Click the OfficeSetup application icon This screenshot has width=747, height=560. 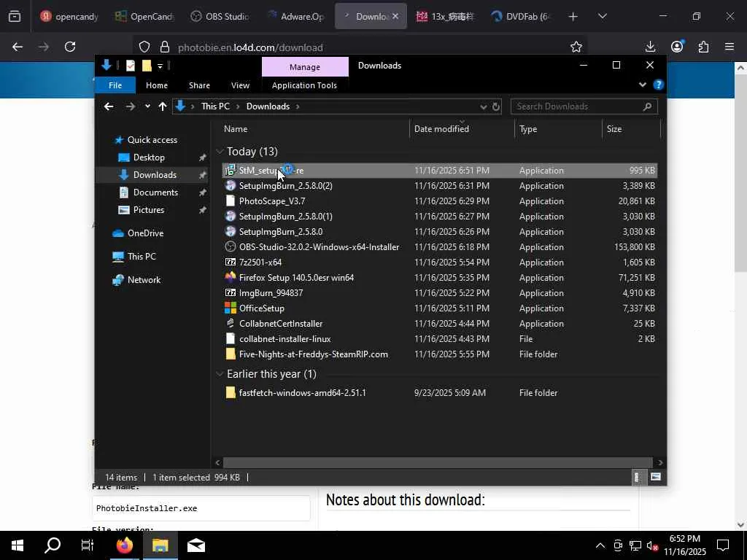(x=230, y=308)
